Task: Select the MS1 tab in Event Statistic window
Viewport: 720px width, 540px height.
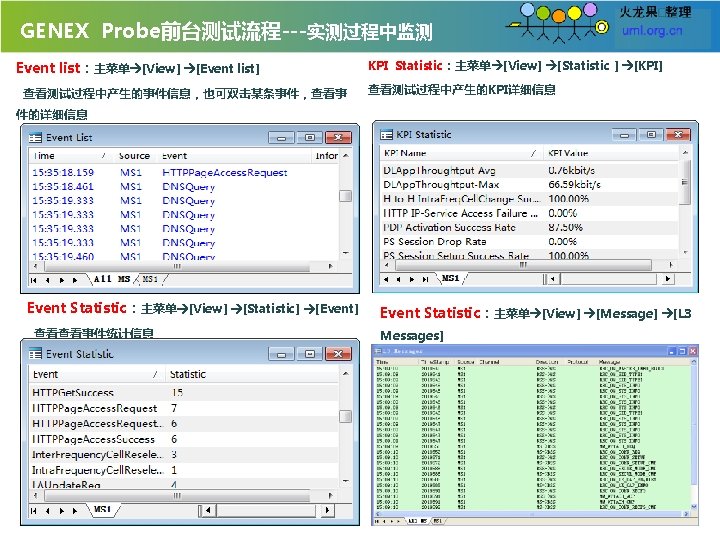Action: [x=102, y=510]
